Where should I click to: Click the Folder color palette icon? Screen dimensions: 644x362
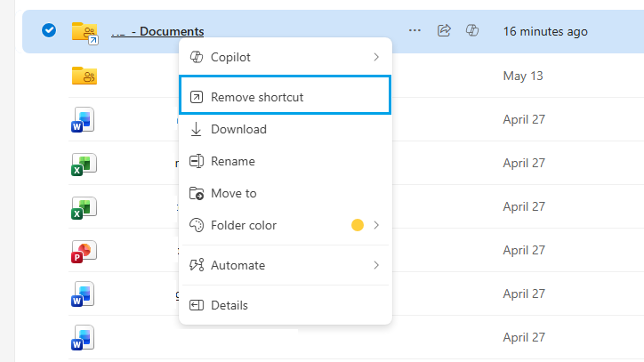click(x=197, y=225)
